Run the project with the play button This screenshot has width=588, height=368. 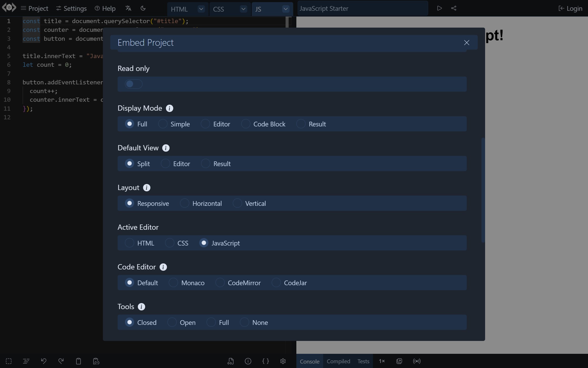point(439,8)
